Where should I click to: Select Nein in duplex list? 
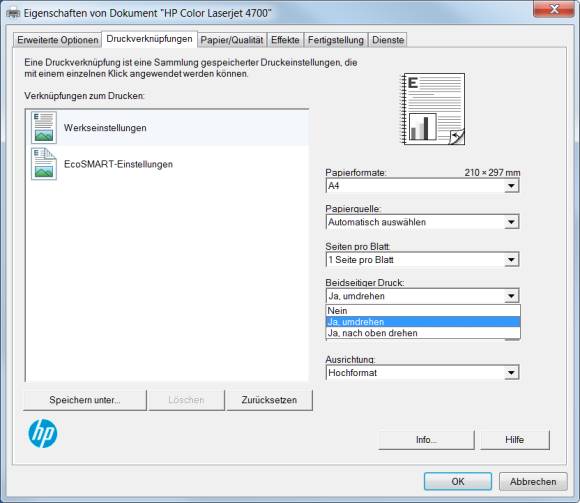pyautogui.click(x=423, y=311)
